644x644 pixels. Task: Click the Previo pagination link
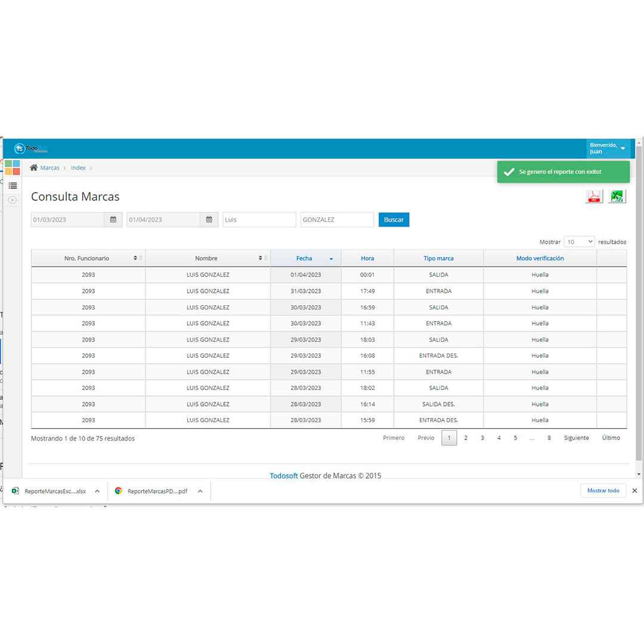426,438
